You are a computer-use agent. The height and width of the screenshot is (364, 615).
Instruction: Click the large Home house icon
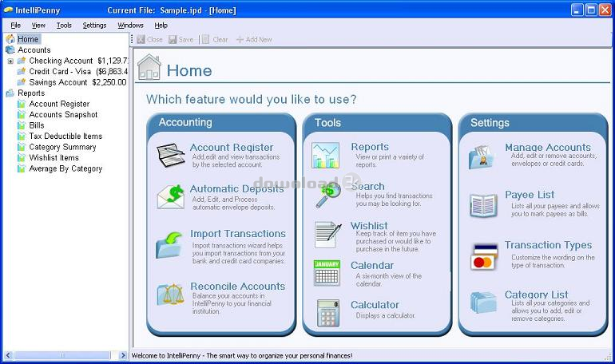coord(149,67)
